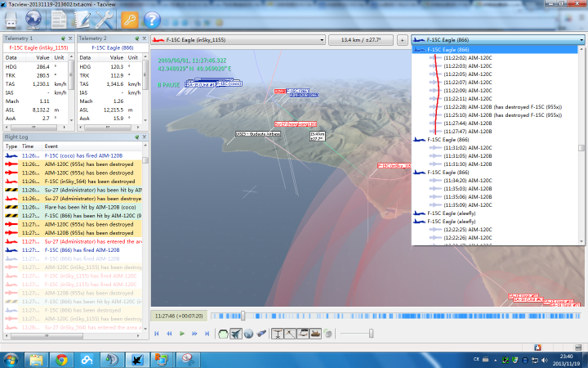This screenshot has width=588, height=368.
Task: Close the Telemetry 1 panel
Action: click(x=69, y=38)
